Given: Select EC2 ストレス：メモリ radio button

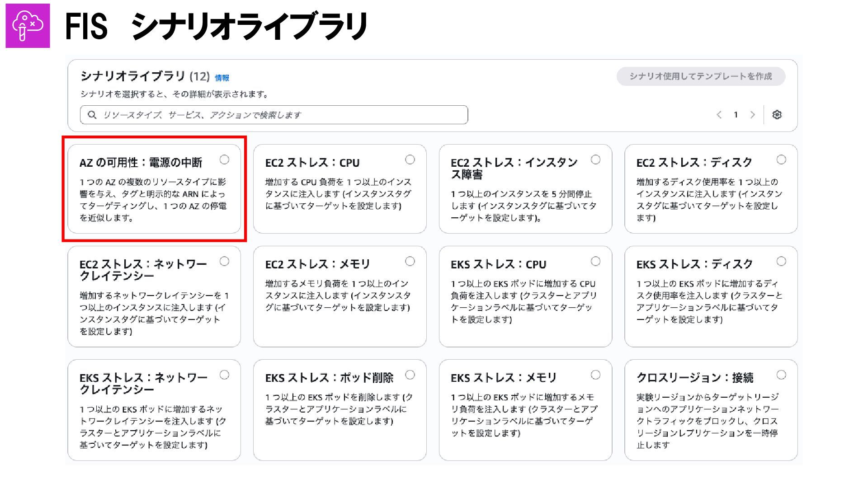Looking at the screenshot, I should tap(410, 261).
